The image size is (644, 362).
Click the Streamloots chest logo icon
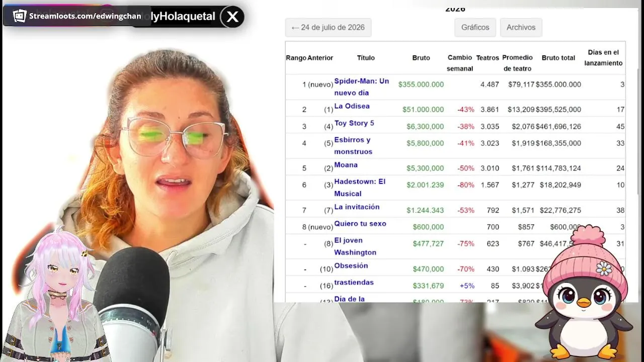click(x=20, y=16)
